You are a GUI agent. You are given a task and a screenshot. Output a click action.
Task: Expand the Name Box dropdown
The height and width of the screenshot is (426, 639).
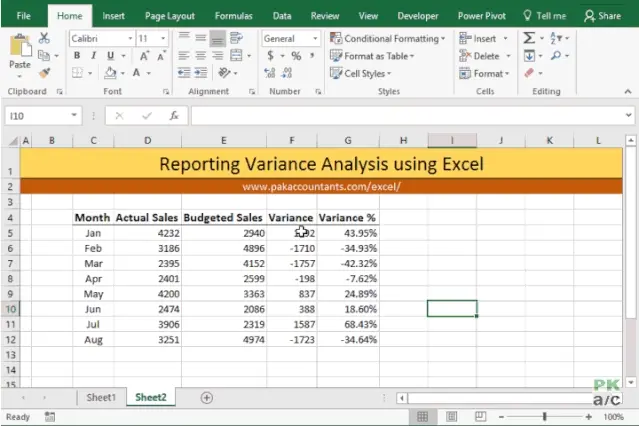pos(74,115)
